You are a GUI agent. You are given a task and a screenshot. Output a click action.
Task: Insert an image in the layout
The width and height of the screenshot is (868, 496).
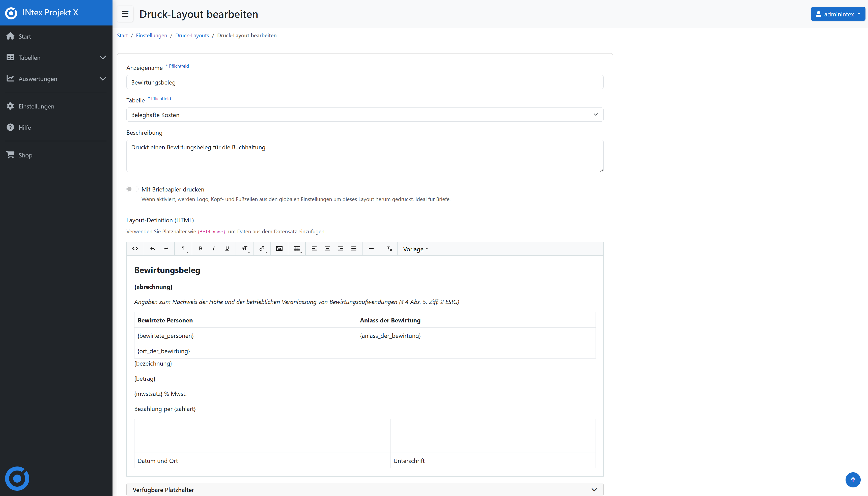coord(279,249)
